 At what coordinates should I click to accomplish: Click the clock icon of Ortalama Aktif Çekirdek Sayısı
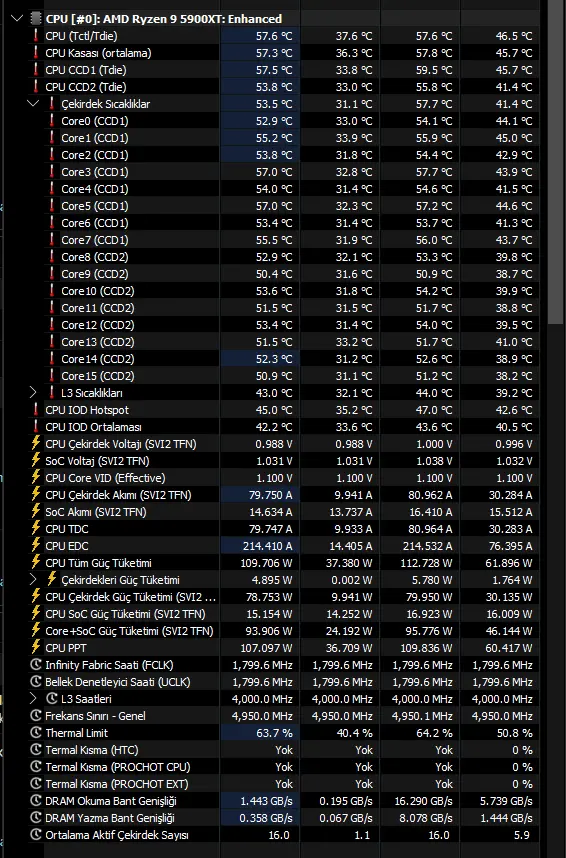point(36,834)
